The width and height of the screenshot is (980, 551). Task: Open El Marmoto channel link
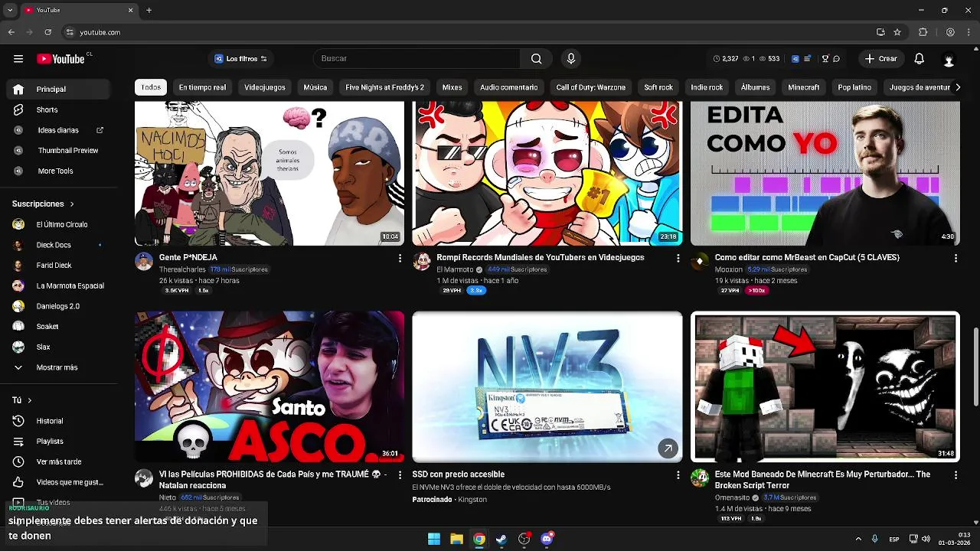pyautogui.click(x=455, y=270)
